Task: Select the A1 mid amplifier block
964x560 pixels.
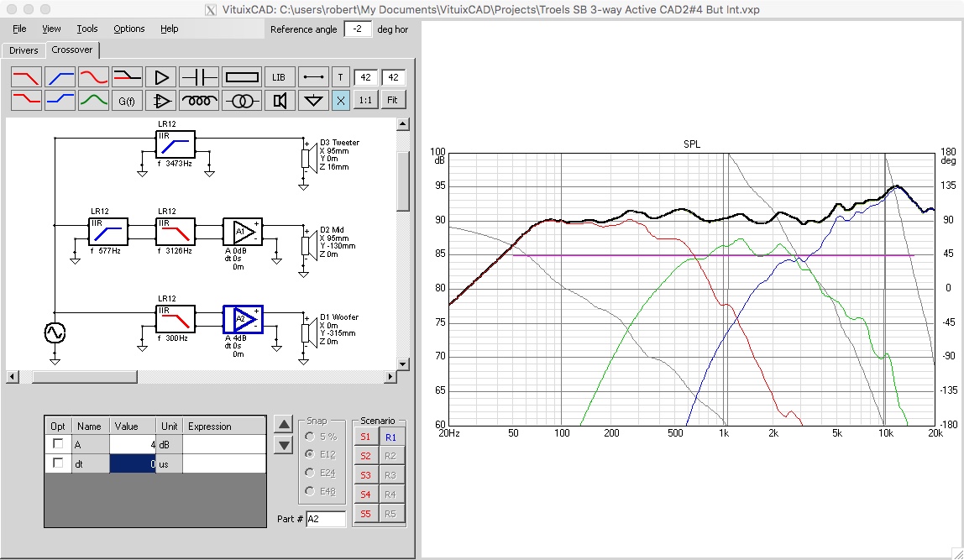Action: coord(243,232)
